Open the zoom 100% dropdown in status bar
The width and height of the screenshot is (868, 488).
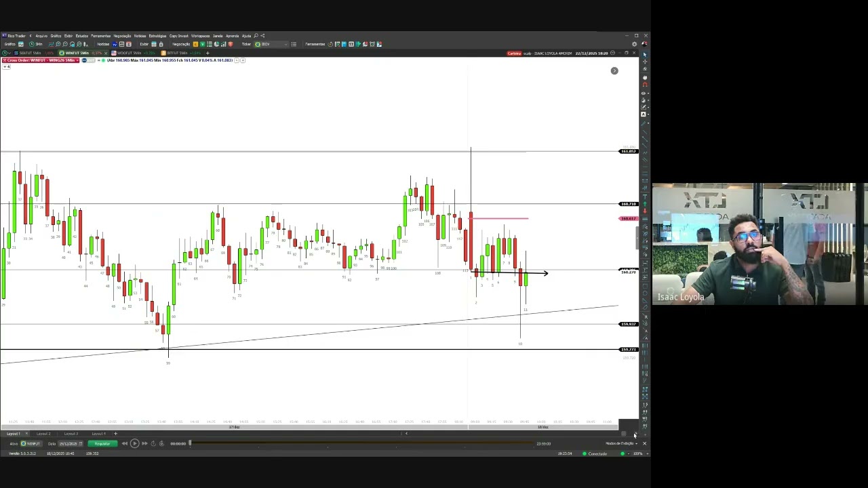pyautogui.click(x=637, y=453)
